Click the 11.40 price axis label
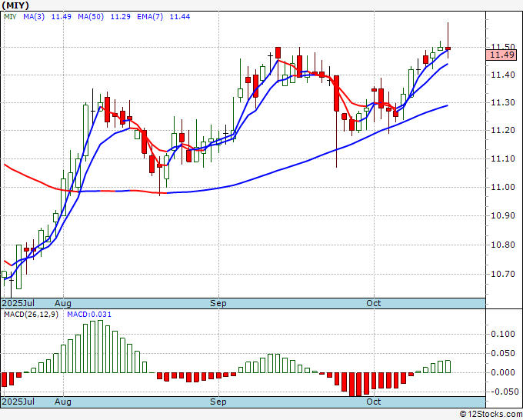 (x=503, y=75)
